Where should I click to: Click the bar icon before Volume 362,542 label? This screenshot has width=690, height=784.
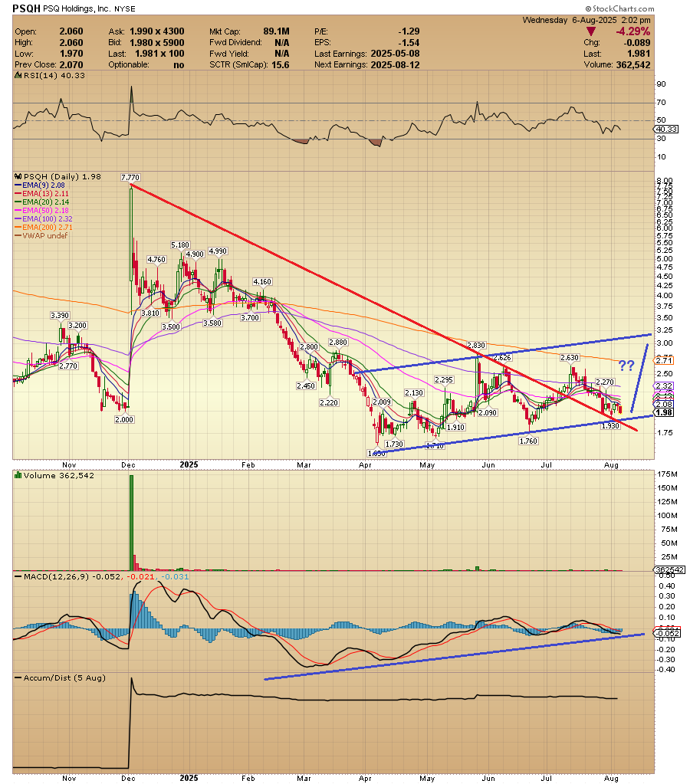pos(18,475)
